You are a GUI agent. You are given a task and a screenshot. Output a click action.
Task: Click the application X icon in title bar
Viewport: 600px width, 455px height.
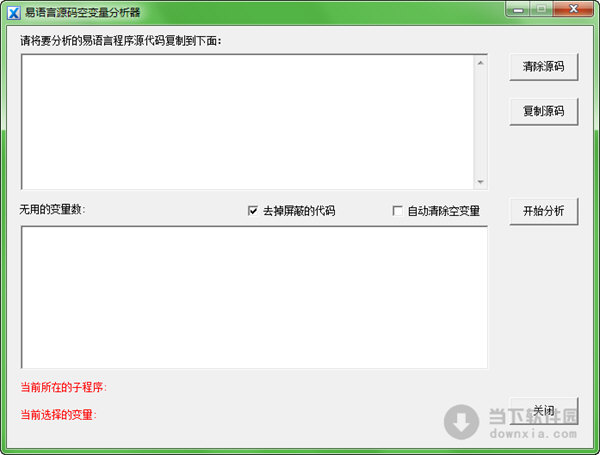[14, 13]
